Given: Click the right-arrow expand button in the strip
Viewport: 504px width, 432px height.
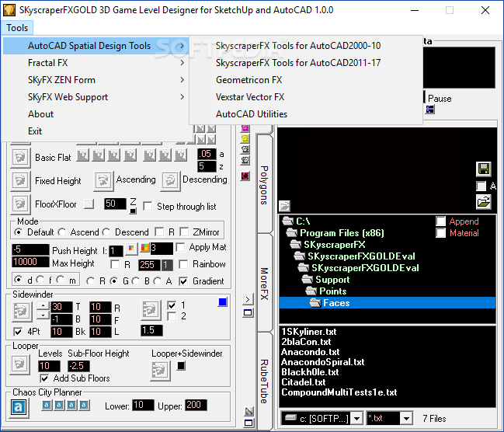Looking at the screenshot, I should tap(248, 299).
